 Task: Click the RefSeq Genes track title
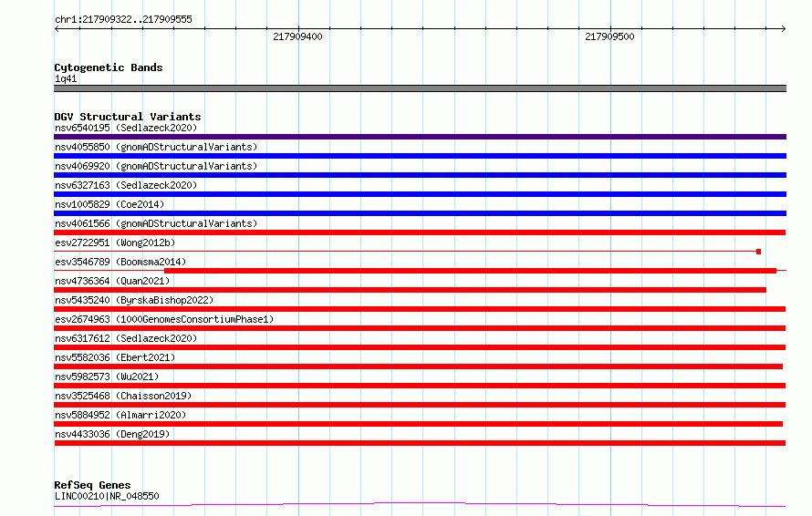92,485
